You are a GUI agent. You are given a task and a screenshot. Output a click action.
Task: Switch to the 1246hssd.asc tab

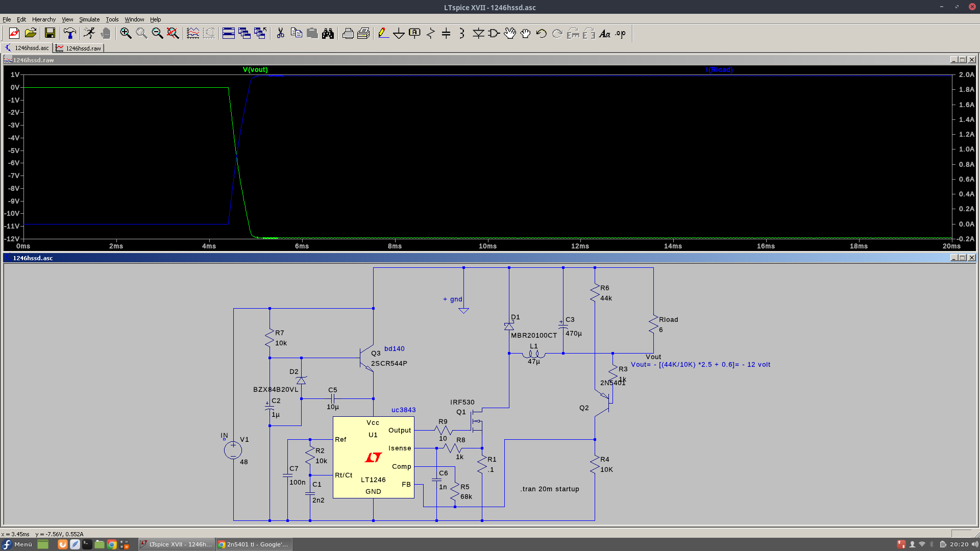tap(27, 48)
